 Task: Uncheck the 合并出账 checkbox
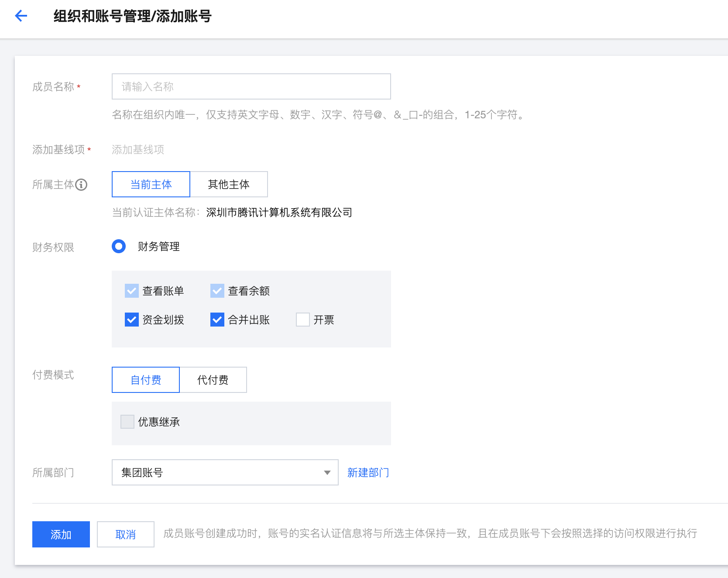coord(217,320)
